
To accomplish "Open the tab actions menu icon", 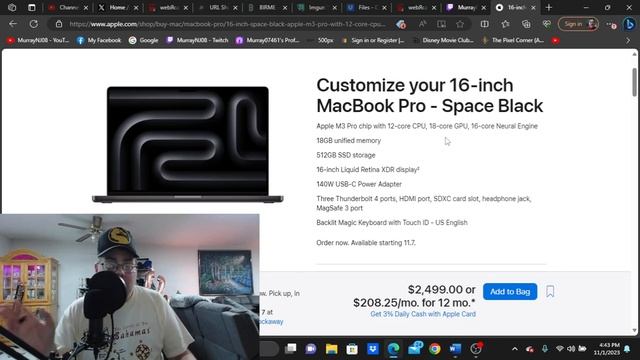I will coord(31,7).
